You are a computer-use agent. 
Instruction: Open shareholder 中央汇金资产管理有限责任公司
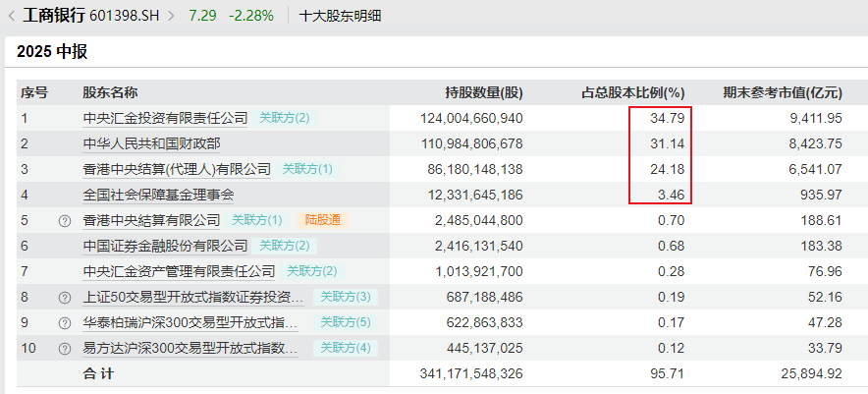[x=179, y=271]
